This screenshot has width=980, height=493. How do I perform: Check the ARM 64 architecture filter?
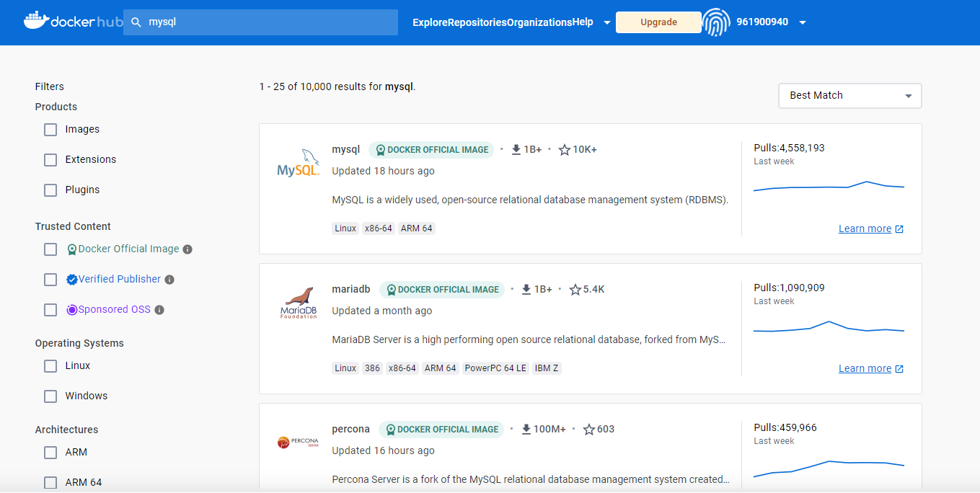(x=50, y=483)
